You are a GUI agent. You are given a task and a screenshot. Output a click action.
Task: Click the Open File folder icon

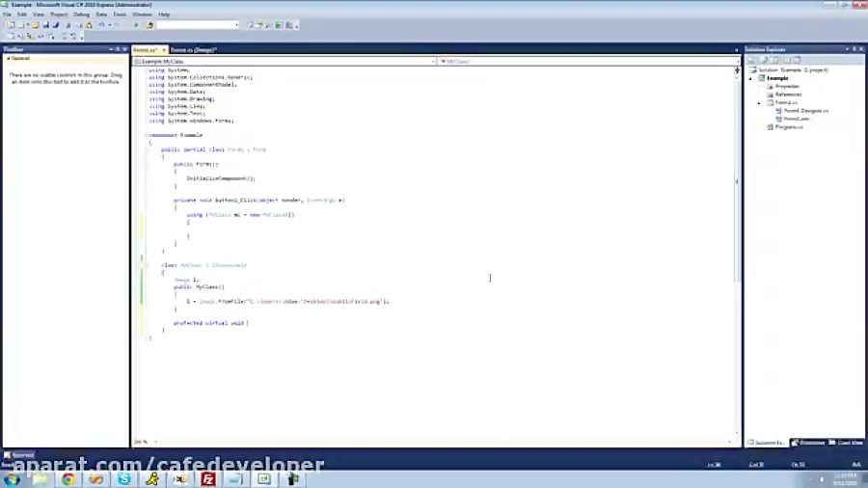point(36,25)
